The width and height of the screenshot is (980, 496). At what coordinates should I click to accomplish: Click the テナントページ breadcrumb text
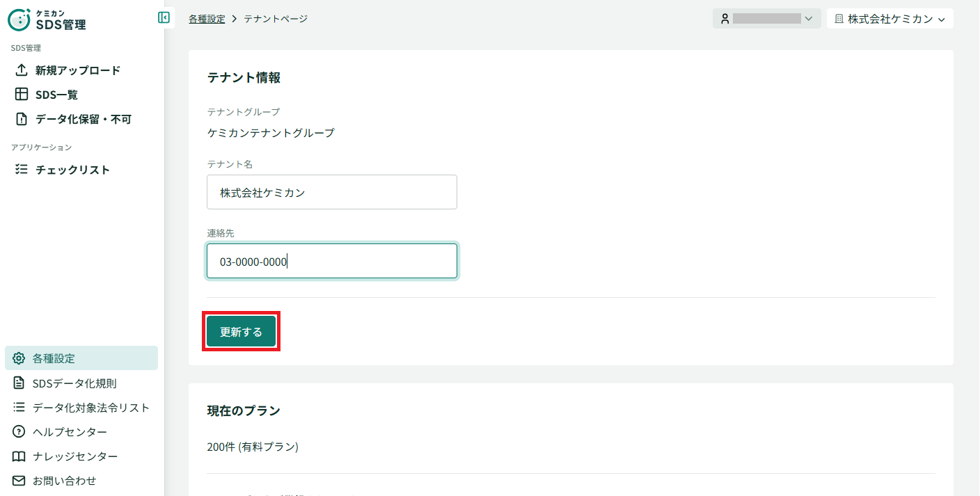coord(276,19)
